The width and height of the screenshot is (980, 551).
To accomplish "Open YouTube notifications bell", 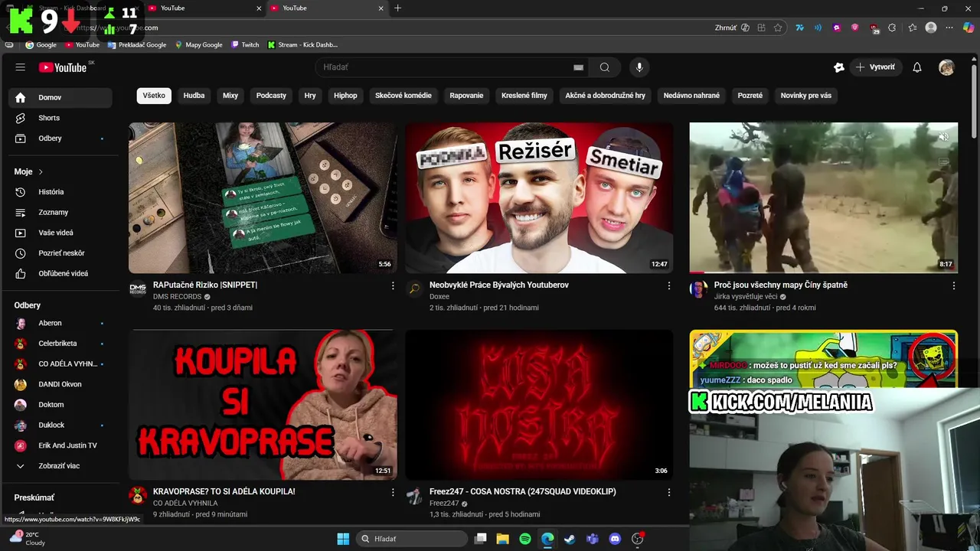I will pyautogui.click(x=917, y=67).
